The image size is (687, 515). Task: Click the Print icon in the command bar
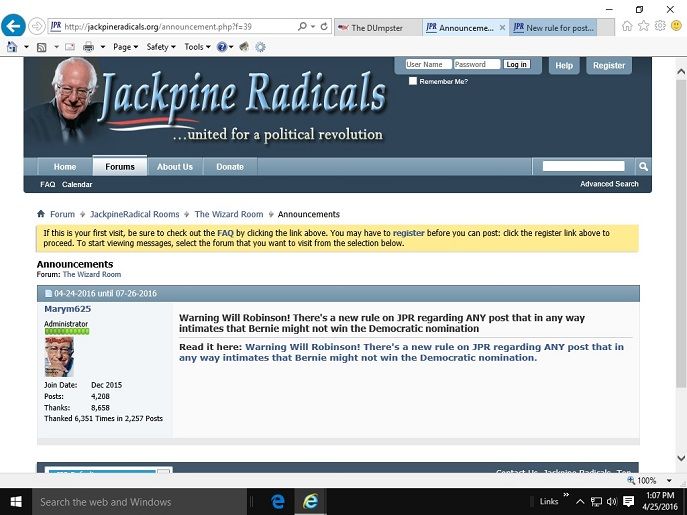(88, 47)
